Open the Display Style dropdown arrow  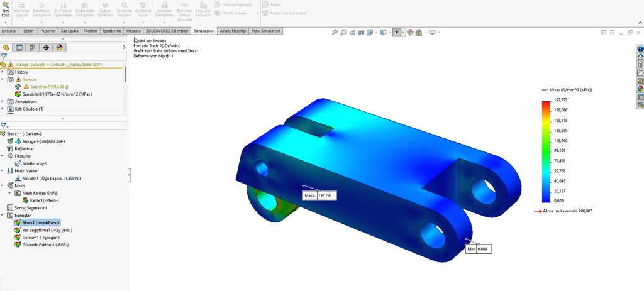point(390,33)
